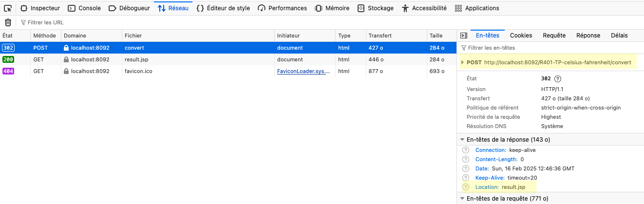Toggle the request details sidebar icon

pos(464,36)
